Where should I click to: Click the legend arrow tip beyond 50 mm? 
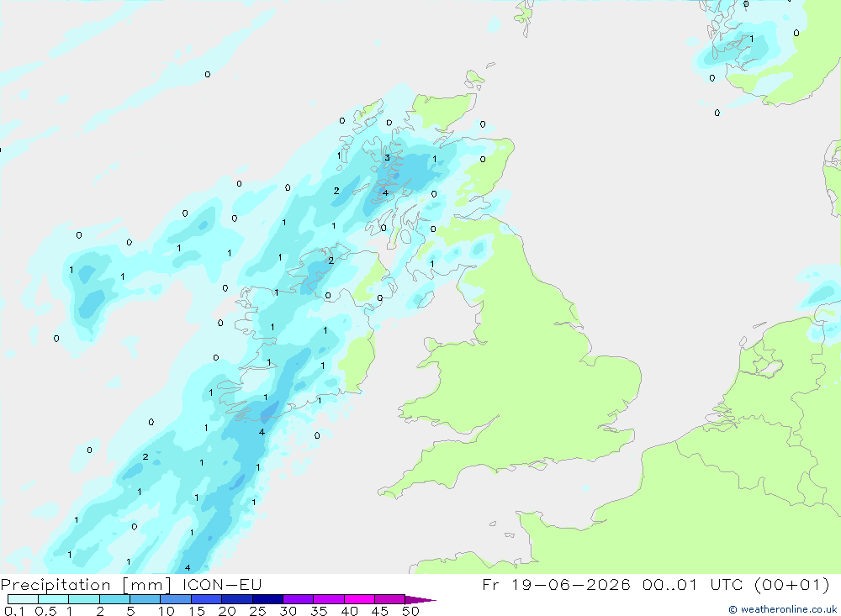tap(421, 599)
